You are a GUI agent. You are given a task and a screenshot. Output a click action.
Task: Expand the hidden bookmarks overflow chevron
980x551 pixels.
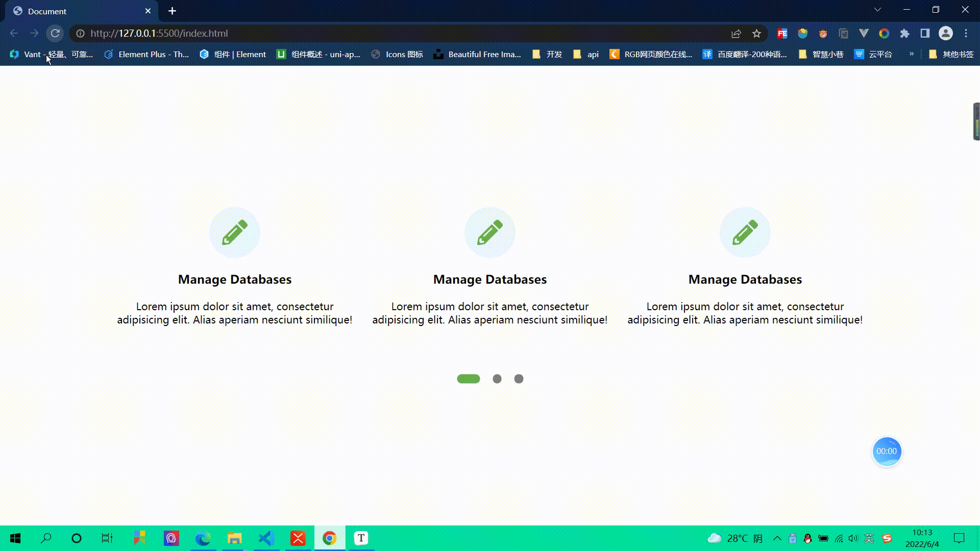tap(911, 54)
